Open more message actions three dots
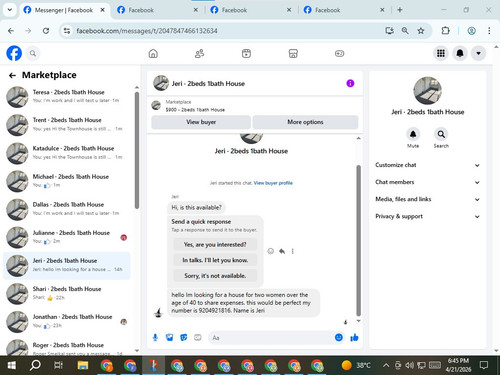Image resolution: width=500 pixels, height=375 pixels. click(x=293, y=251)
